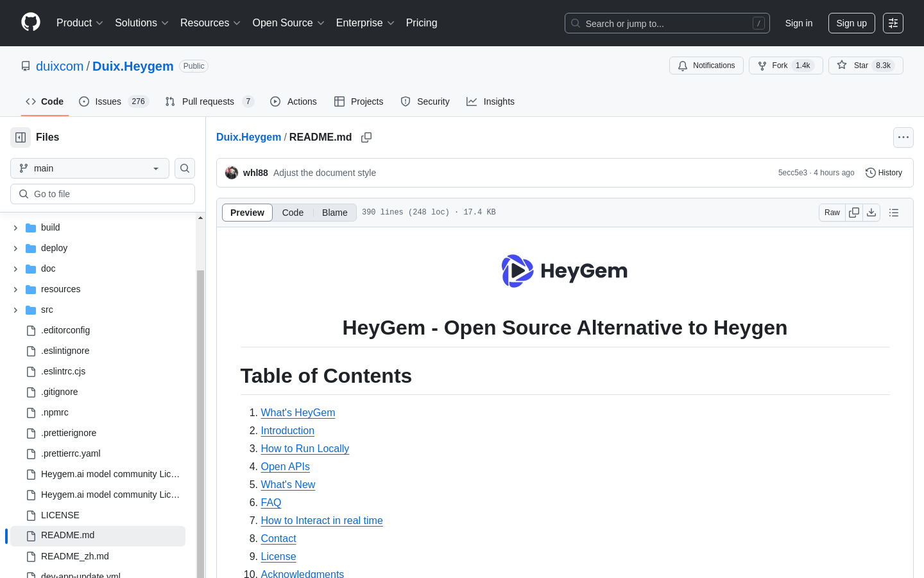Open the Product menu
The width and height of the screenshot is (924, 578).
click(x=80, y=23)
